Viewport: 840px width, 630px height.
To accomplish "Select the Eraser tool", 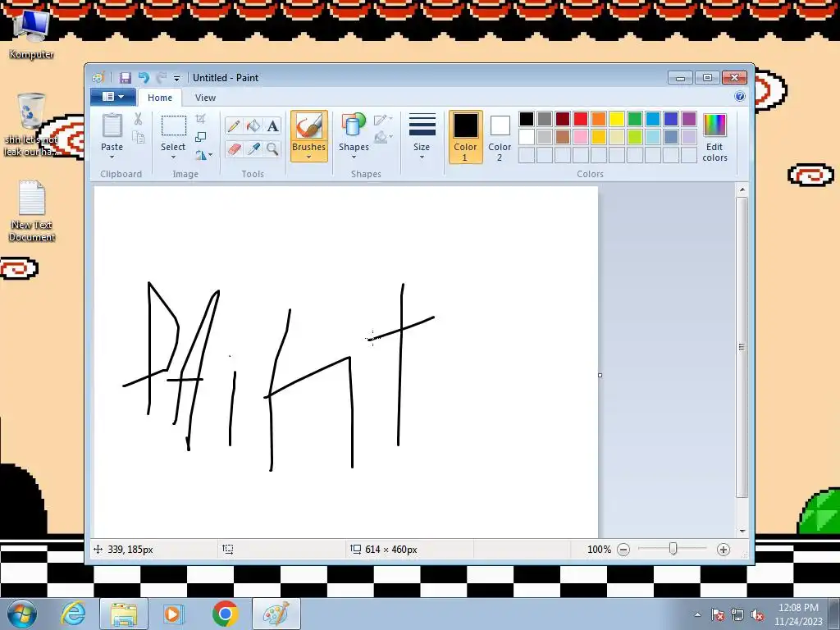I will pos(234,148).
